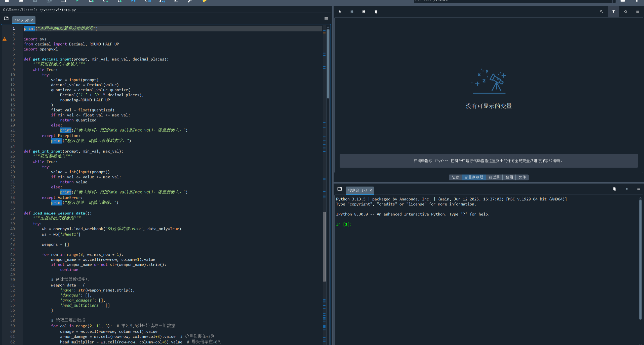Refresh the variable explorer
Screen dimensions: 644x345
[625, 12]
